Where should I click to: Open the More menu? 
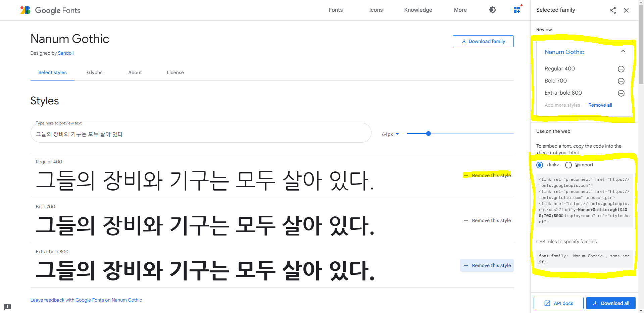pyautogui.click(x=460, y=10)
